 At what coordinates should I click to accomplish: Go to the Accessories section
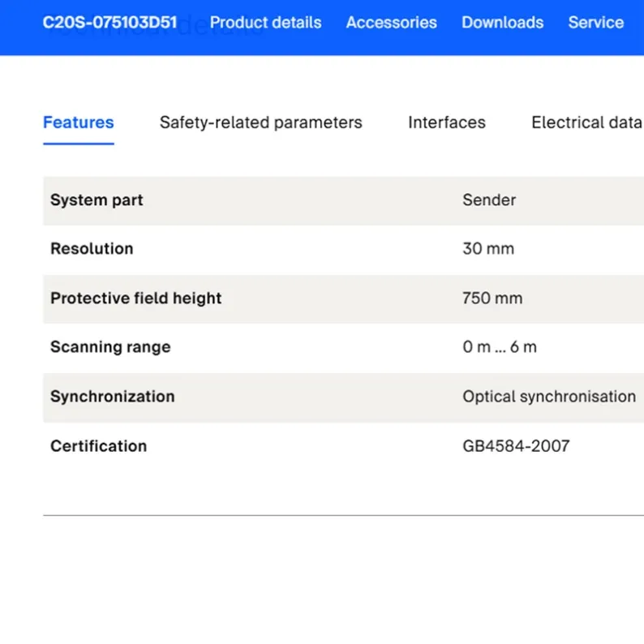pyautogui.click(x=392, y=23)
